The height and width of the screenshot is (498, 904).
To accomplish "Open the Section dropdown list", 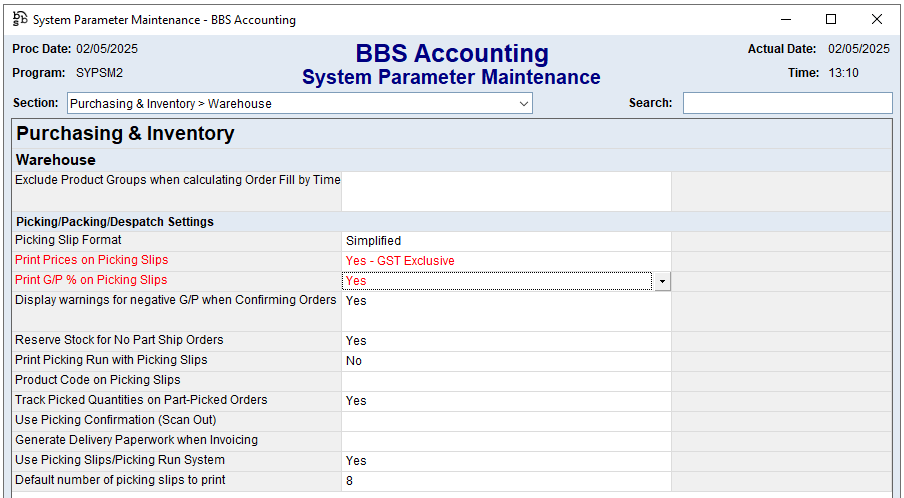I will [x=523, y=103].
